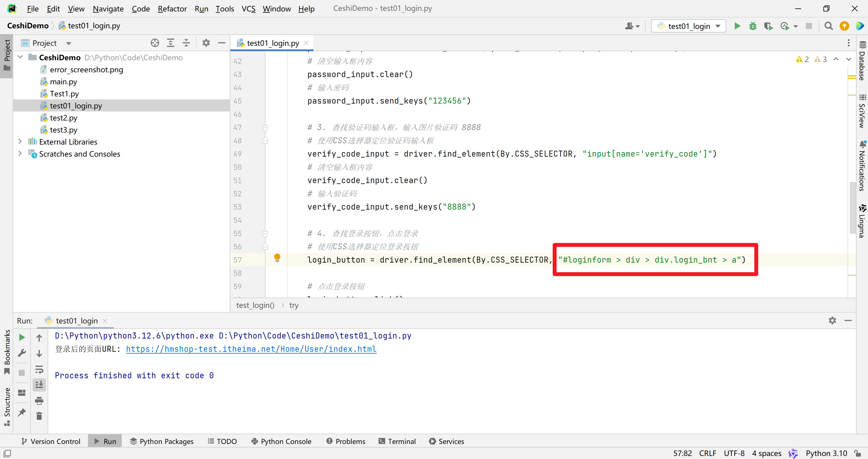Select main.py in project tree

click(x=63, y=82)
